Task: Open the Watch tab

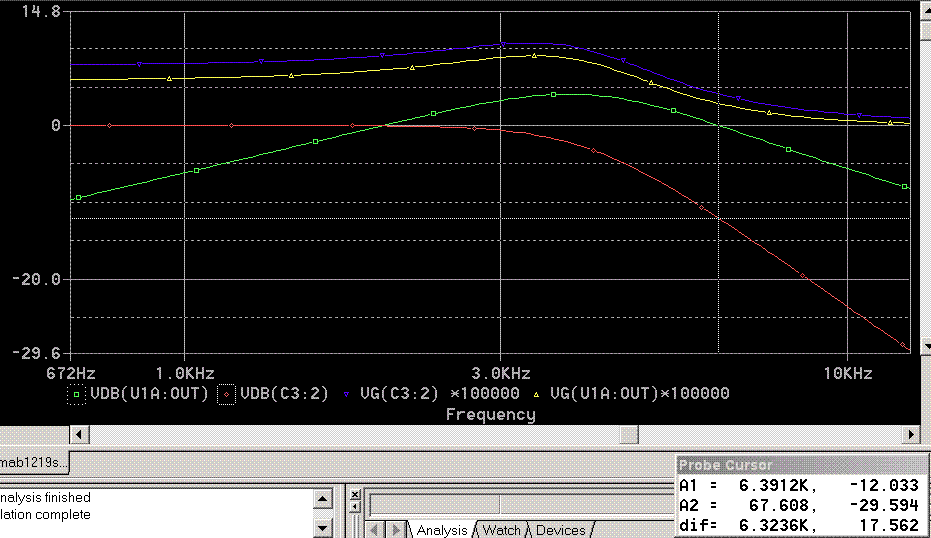Action: (501, 530)
